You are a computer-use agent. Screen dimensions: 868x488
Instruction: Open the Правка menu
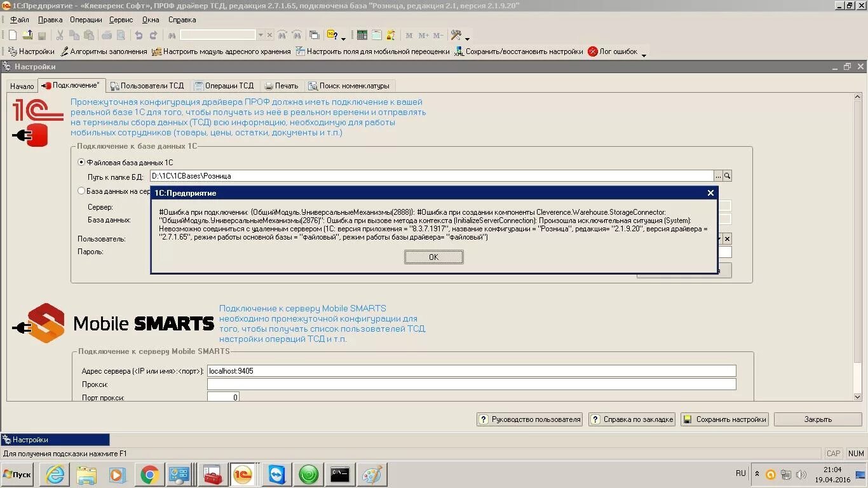pos(50,20)
